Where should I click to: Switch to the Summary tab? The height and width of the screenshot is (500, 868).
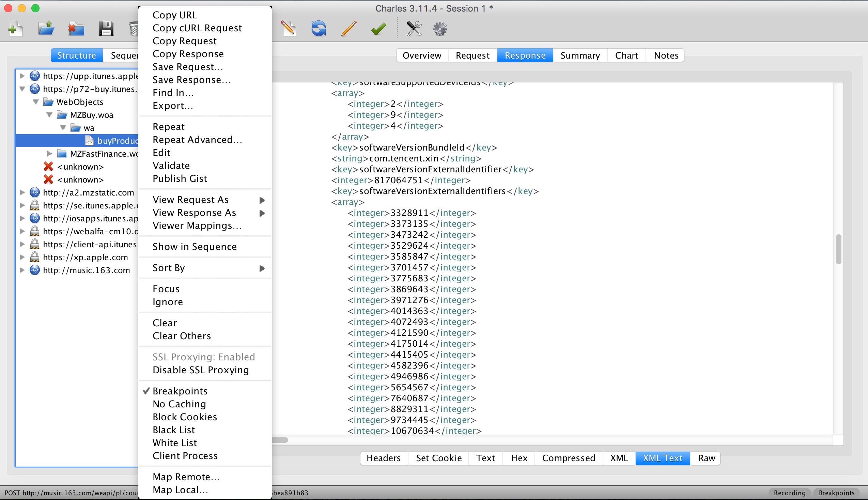[x=580, y=55]
